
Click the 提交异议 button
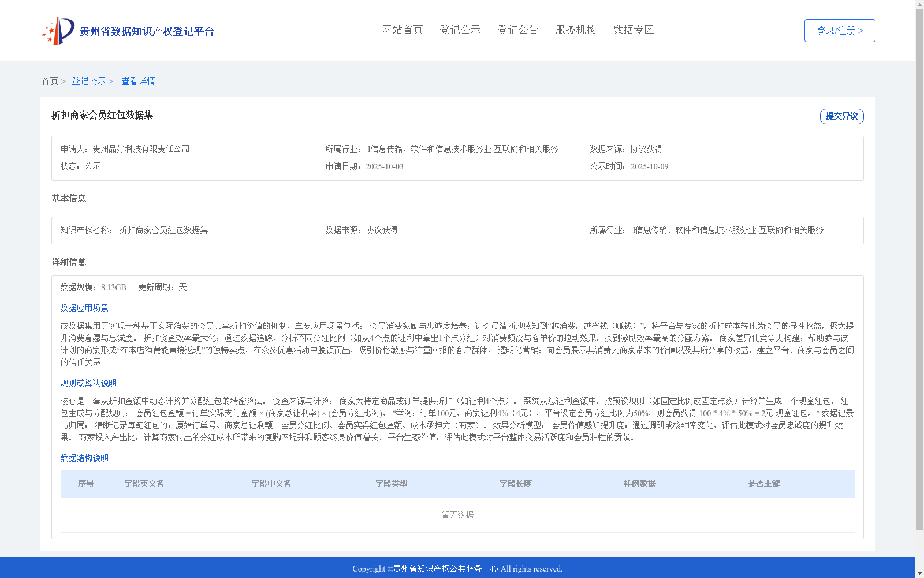[841, 116]
